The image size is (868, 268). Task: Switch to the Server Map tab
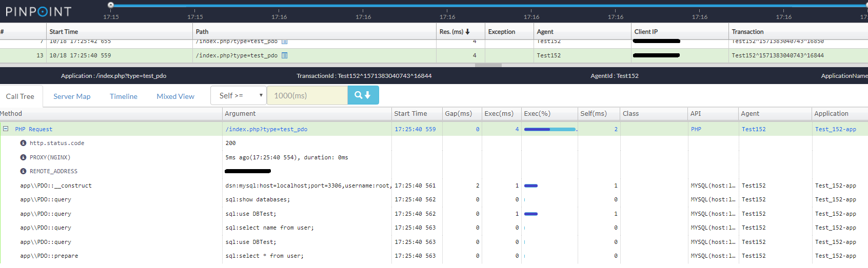pyautogui.click(x=72, y=96)
